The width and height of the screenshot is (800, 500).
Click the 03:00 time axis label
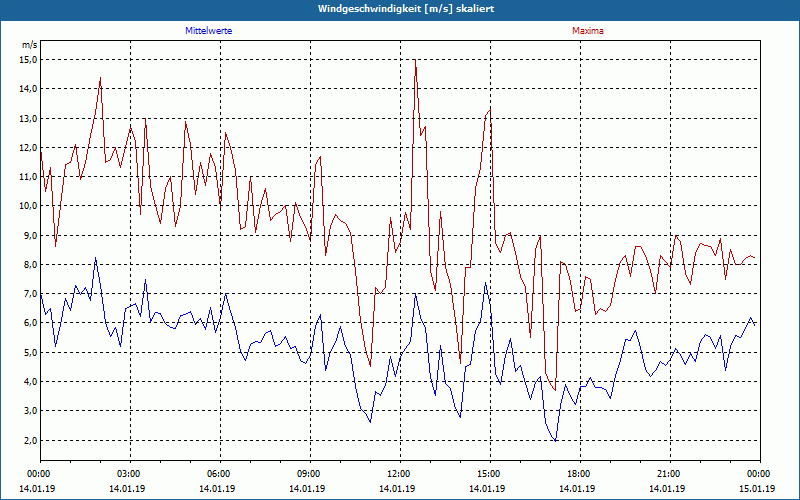pyautogui.click(x=130, y=474)
